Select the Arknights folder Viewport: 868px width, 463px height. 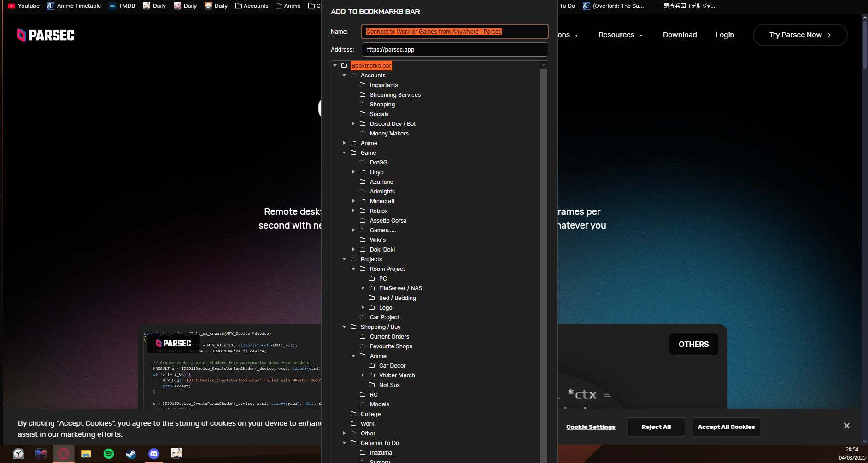[382, 192]
